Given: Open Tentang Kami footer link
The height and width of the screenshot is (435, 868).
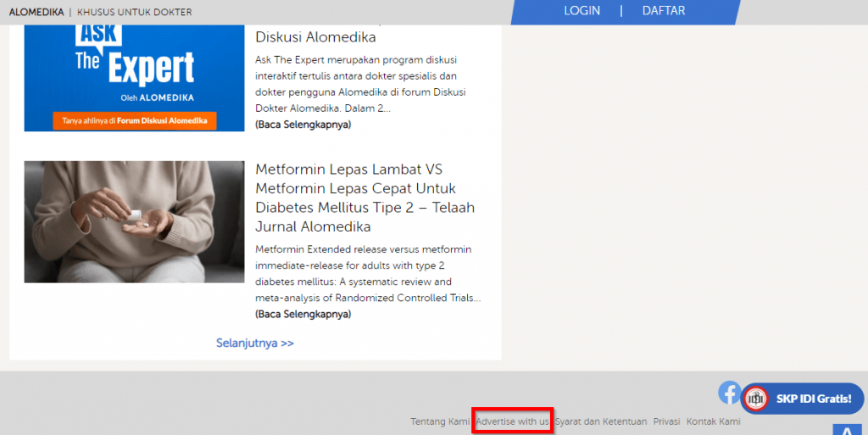Looking at the screenshot, I should tap(440, 421).
